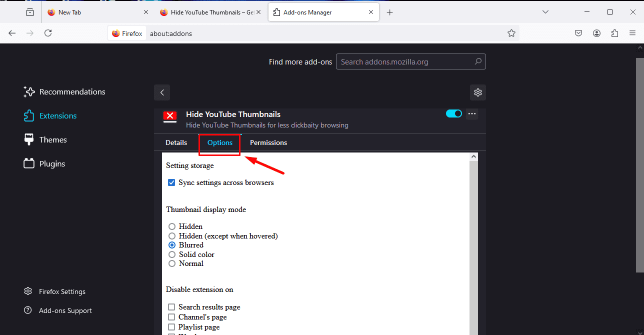
Task: Check Search results page checkbox
Action: point(171,307)
